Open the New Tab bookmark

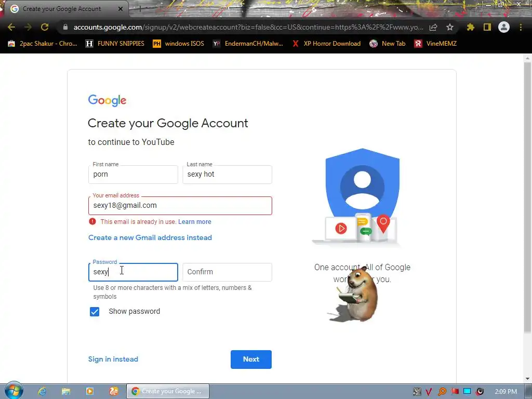point(388,44)
